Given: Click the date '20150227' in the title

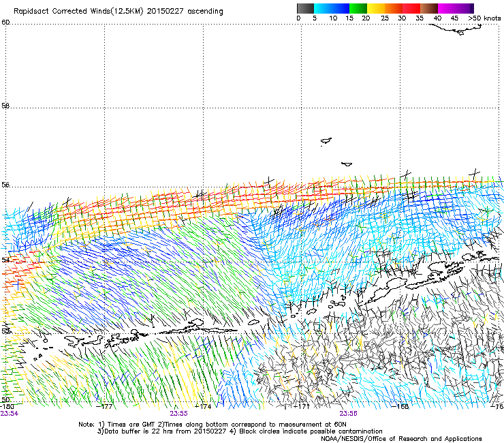Looking at the screenshot, I should point(165,11).
